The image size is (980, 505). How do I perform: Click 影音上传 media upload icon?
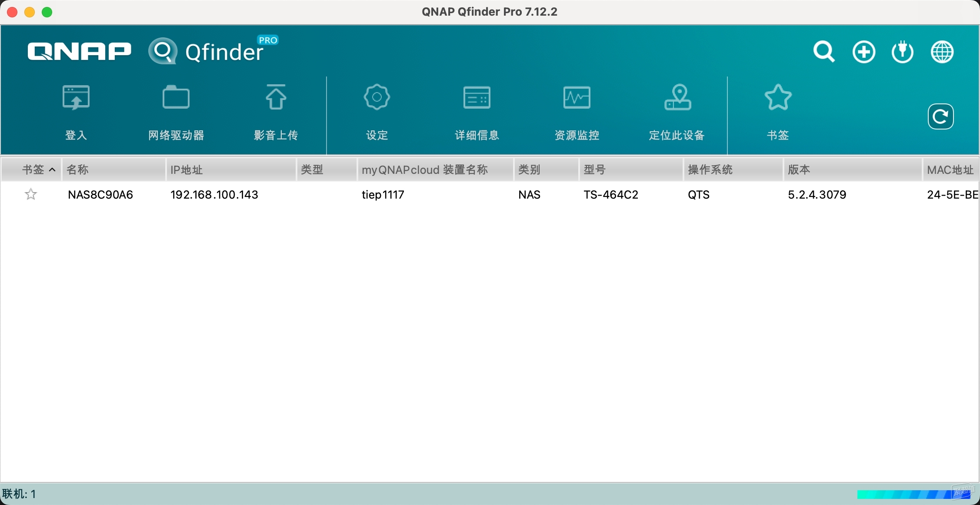pos(276,97)
